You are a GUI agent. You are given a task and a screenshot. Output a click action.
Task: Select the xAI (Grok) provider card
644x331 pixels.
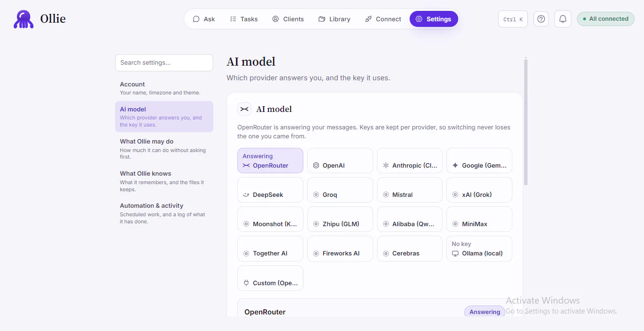coord(479,190)
